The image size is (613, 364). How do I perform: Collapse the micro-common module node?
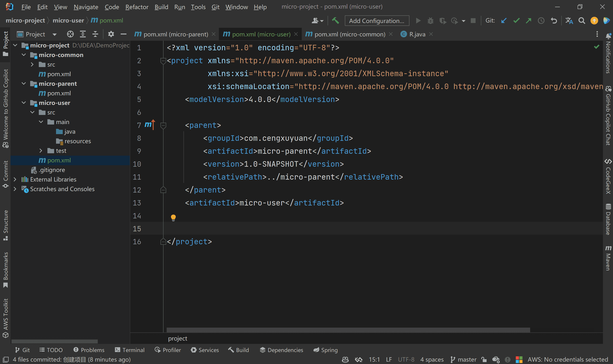[x=24, y=55]
